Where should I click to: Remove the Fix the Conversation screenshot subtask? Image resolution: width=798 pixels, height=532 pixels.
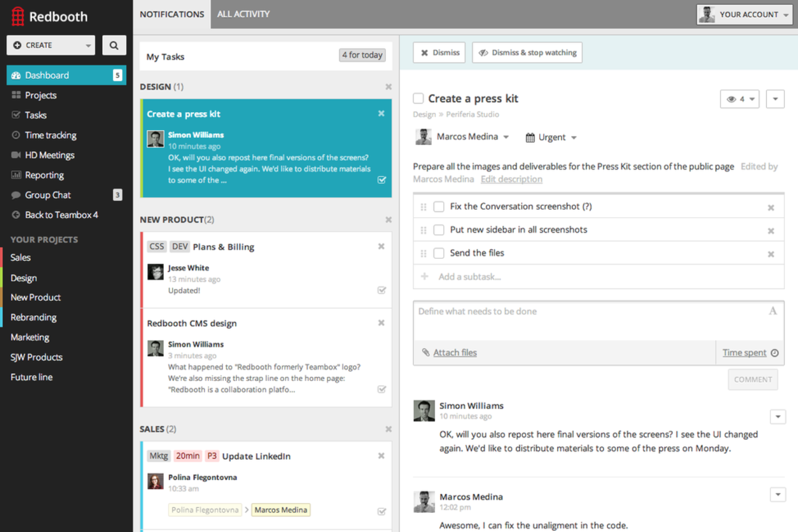(771, 208)
